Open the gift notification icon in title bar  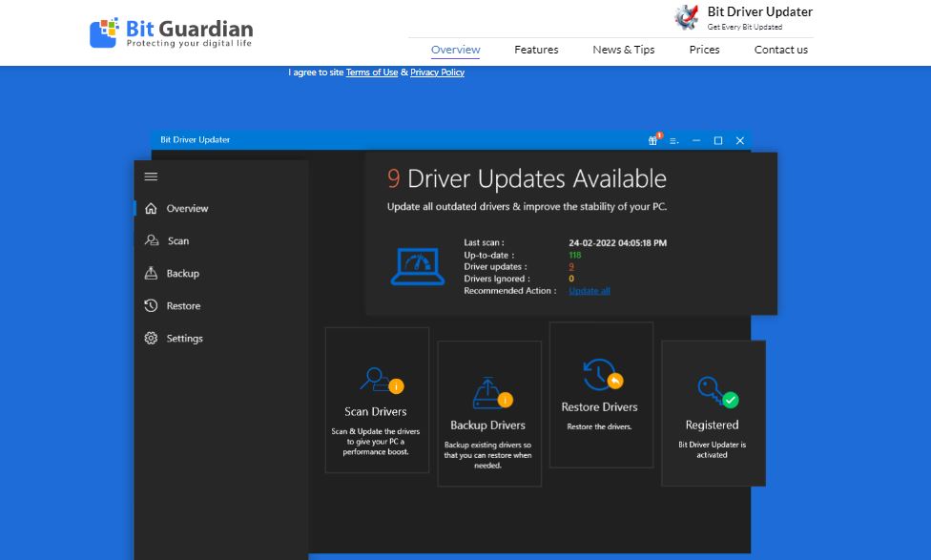pyautogui.click(x=653, y=140)
